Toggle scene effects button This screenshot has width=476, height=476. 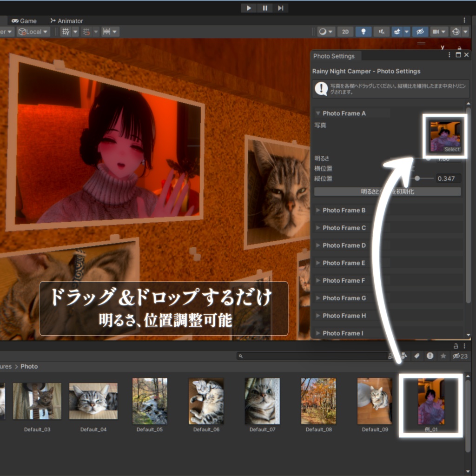tap(397, 32)
